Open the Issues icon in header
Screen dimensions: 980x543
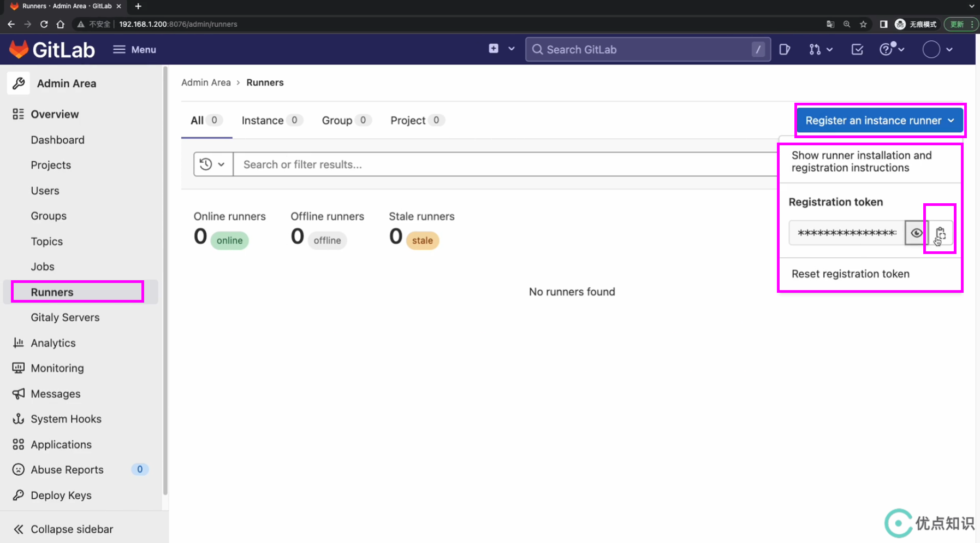point(785,50)
